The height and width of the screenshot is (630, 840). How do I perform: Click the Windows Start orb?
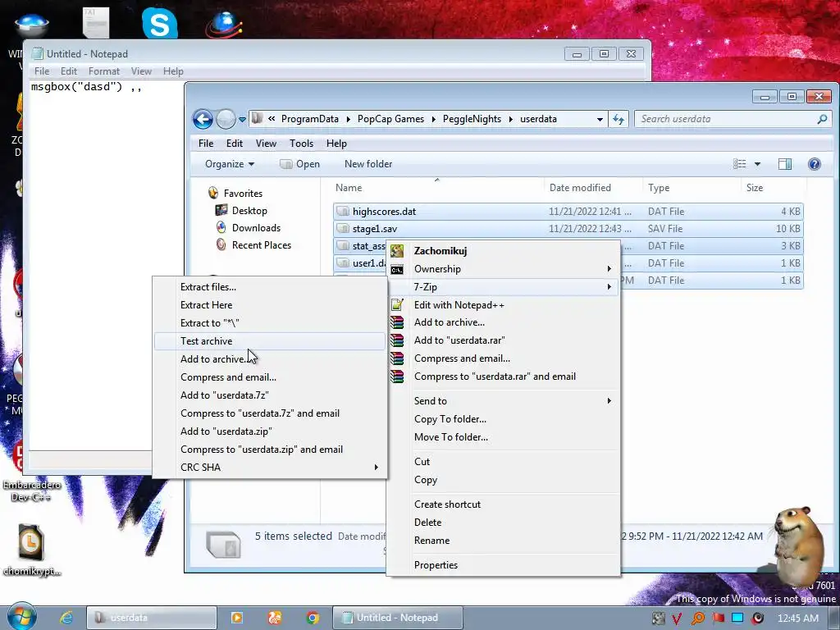click(x=22, y=616)
